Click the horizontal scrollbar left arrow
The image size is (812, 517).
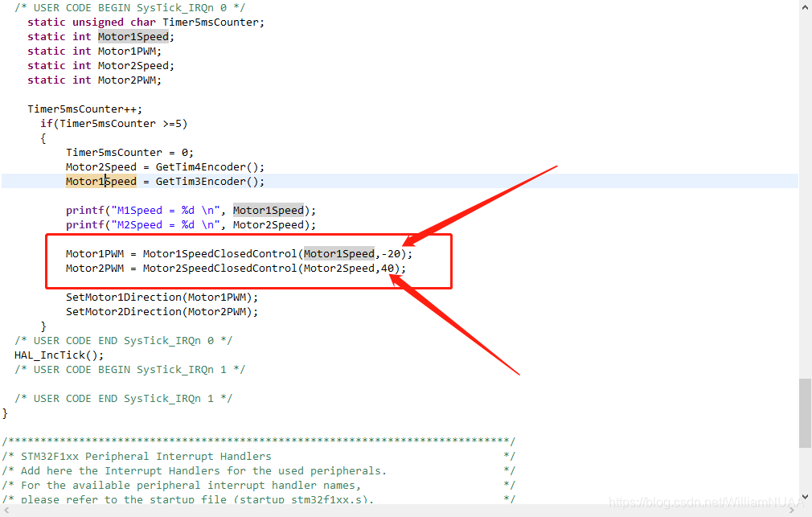click(6, 511)
